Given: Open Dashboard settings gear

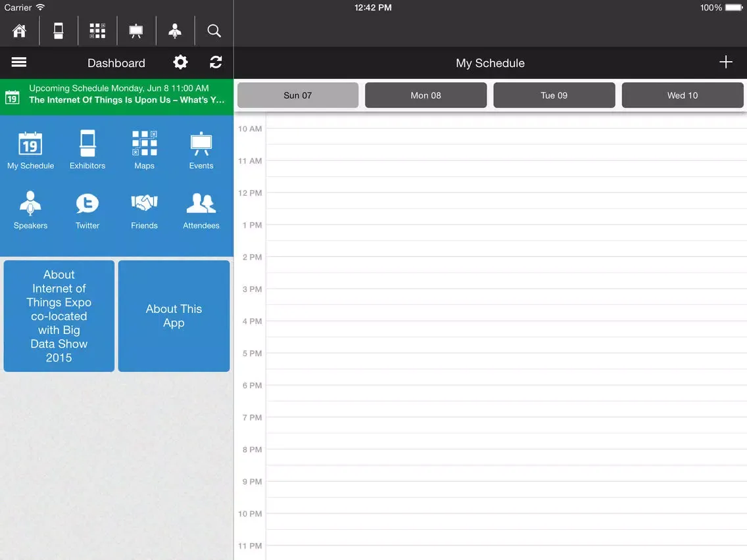Looking at the screenshot, I should 180,62.
